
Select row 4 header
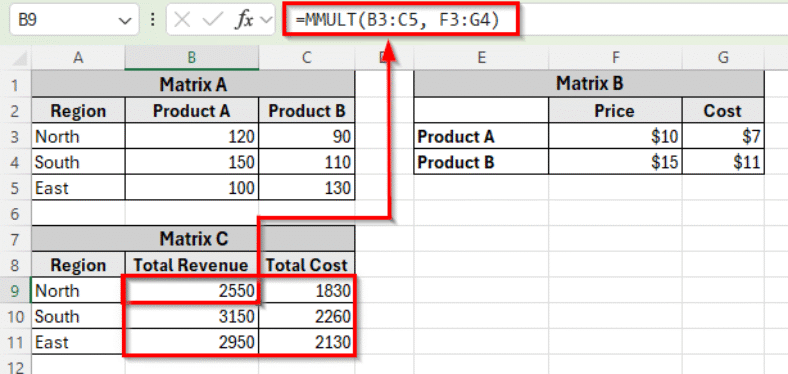(15, 162)
